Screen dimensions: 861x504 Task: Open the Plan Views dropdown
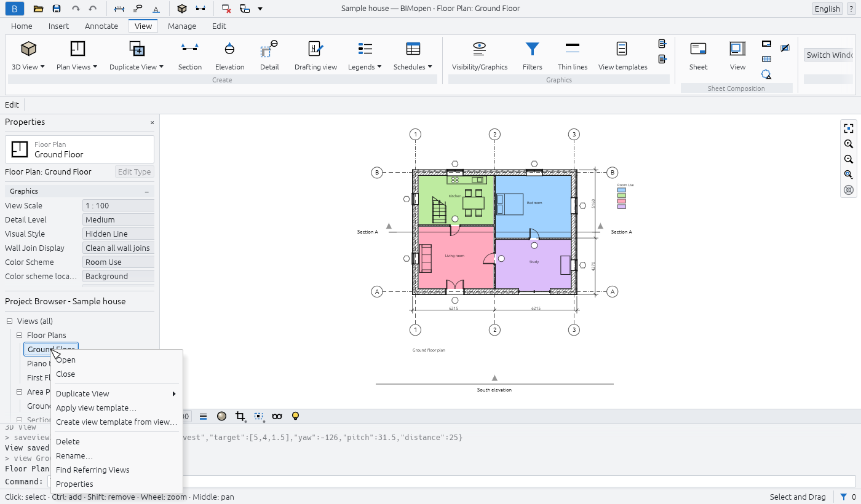pos(77,67)
